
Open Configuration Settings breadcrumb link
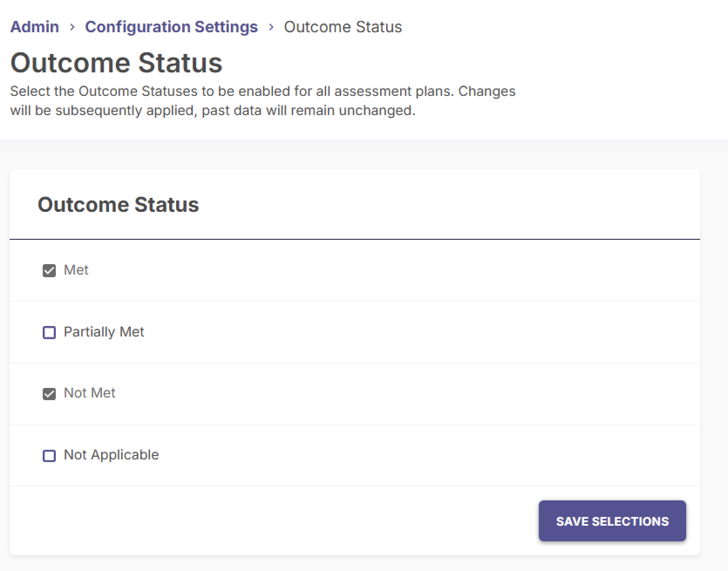point(171,27)
